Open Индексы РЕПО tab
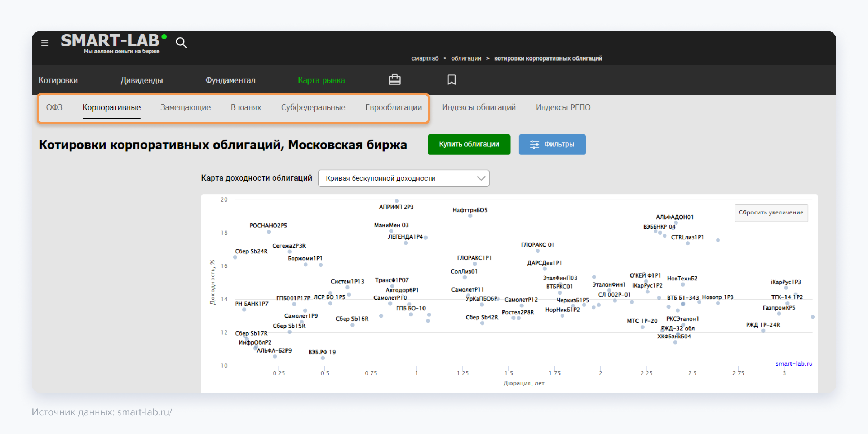868x434 pixels. pyautogui.click(x=563, y=107)
